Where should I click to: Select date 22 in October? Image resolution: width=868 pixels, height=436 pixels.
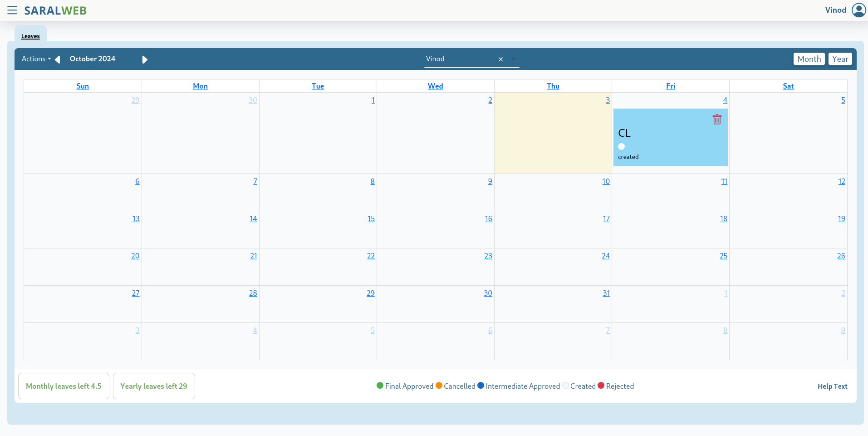(x=371, y=256)
